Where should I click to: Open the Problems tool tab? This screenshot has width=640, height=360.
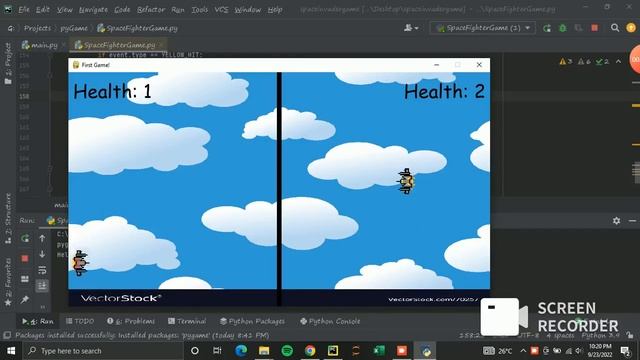[x=131, y=321]
